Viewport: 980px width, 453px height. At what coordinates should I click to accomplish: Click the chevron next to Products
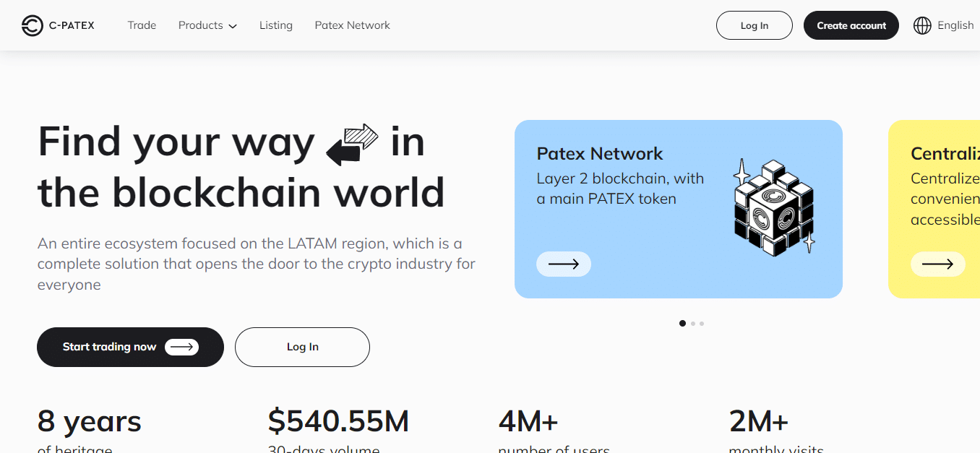(232, 26)
